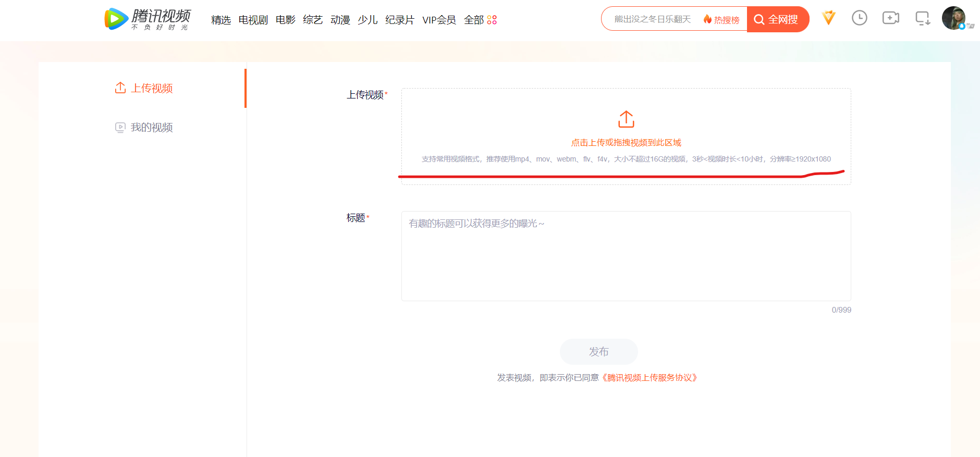Open watch history clock icon

pyautogui.click(x=859, y=18)
